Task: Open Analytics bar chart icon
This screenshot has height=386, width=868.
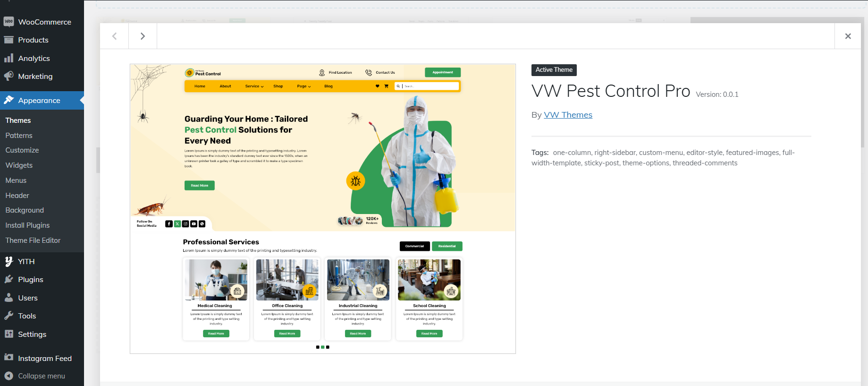Action: coord(8,58)
